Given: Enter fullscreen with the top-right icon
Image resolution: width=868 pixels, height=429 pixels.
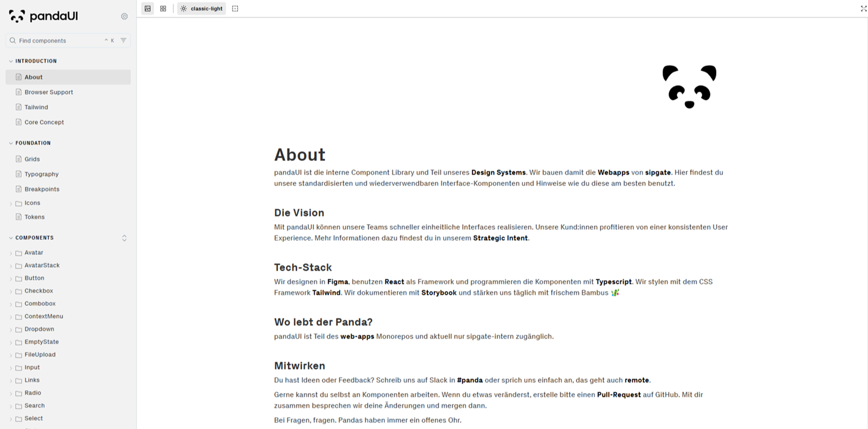Looking at the screenshot, I should pyautogui.click(x=863, y=9).
